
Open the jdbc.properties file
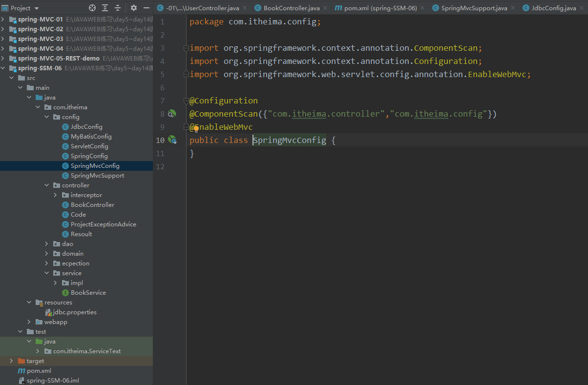pyautogui.click(x=74, y=312)
